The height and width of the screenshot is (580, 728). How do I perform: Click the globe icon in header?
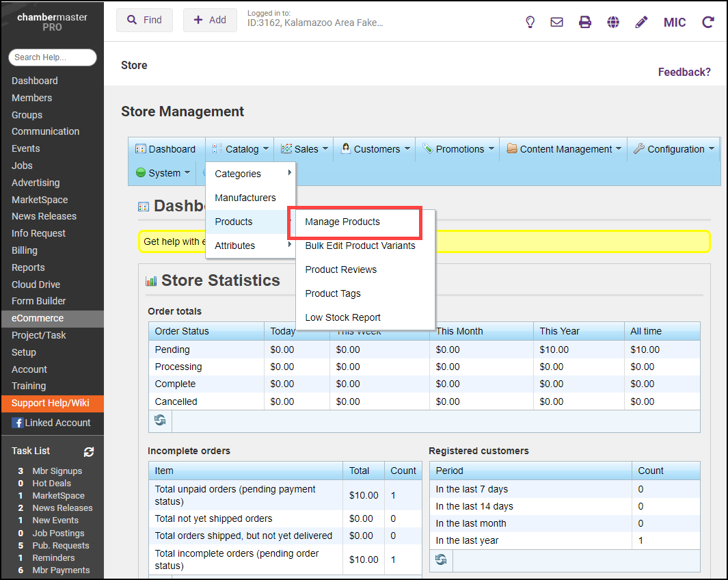(613, 22)
